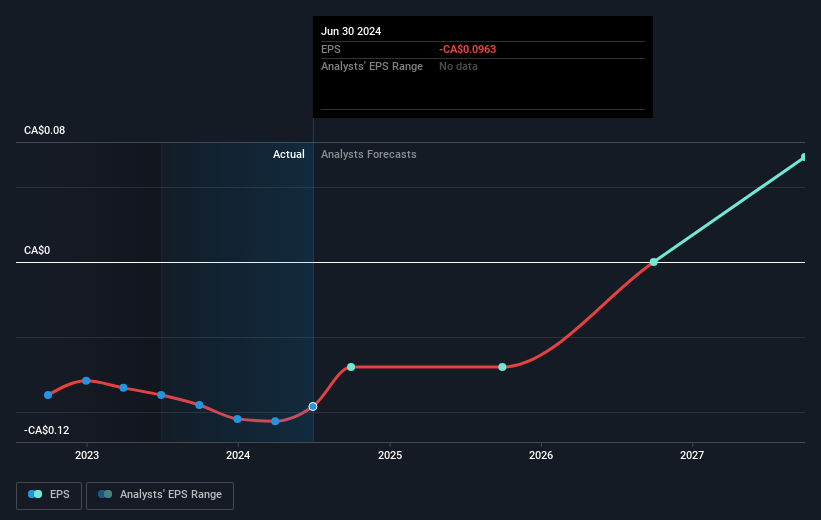Click the 'Analysts' EPS Range' tooltip row label
Viewport: 821px width, 520px height.
coord(372,67)
